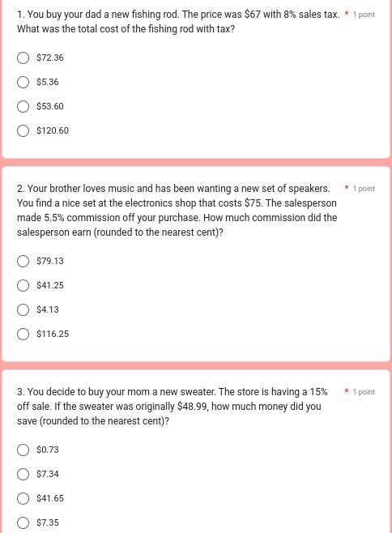
Task: Pick the $53.60 radio button
Action: pos(23,106)
